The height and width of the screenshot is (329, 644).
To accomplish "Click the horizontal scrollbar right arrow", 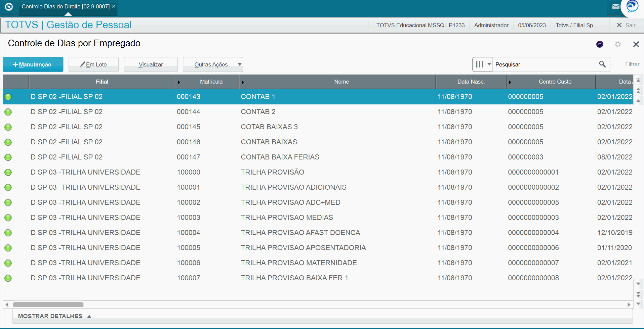I will 629,305.
